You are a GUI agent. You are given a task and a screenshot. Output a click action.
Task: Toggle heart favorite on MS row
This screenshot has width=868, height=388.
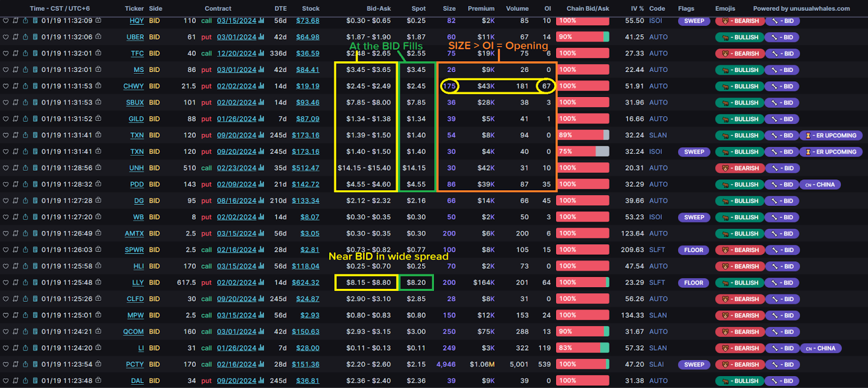tap(5, 69)
